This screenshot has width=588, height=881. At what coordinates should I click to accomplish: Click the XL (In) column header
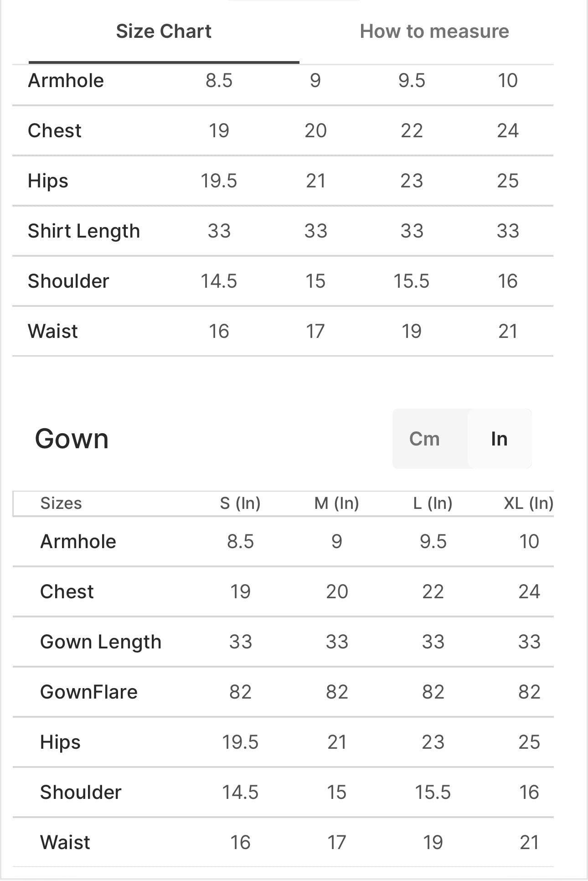(x=528, y=503)
